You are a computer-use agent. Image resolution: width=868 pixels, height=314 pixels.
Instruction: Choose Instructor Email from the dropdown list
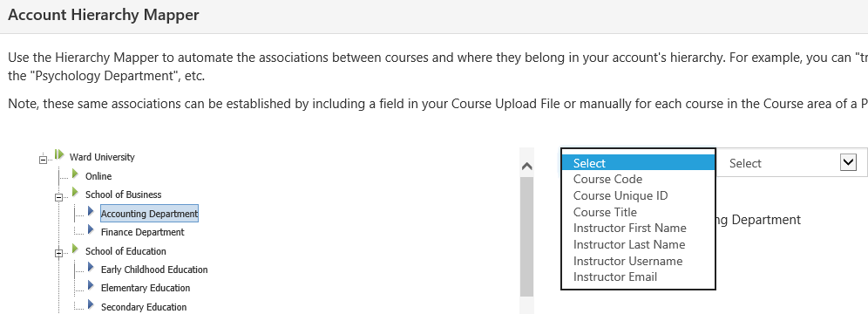pos(614,276)
